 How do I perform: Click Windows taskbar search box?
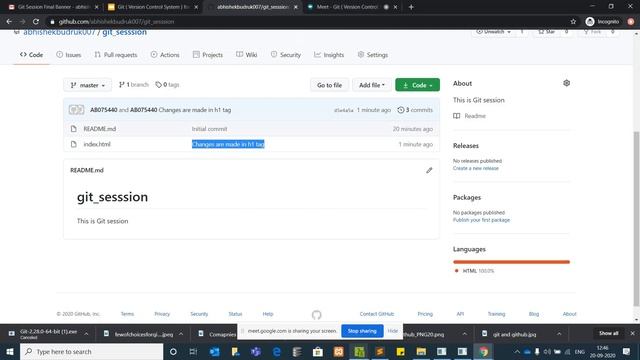coord(91,351)
